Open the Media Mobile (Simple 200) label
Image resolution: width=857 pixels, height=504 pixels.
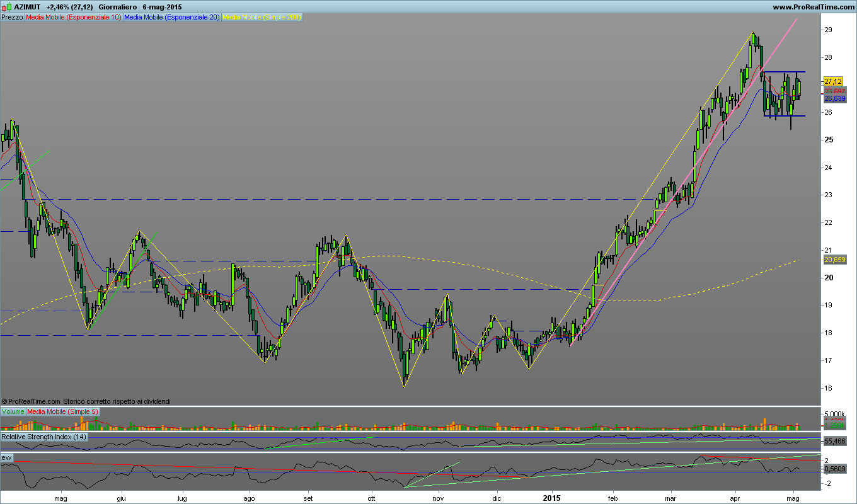262,18
